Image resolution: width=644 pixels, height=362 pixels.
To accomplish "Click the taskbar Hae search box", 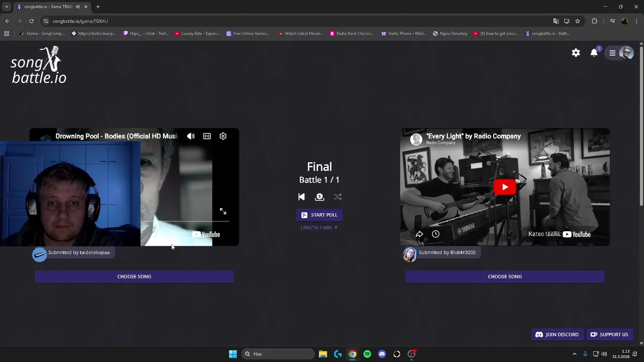I will click(278, 354).
